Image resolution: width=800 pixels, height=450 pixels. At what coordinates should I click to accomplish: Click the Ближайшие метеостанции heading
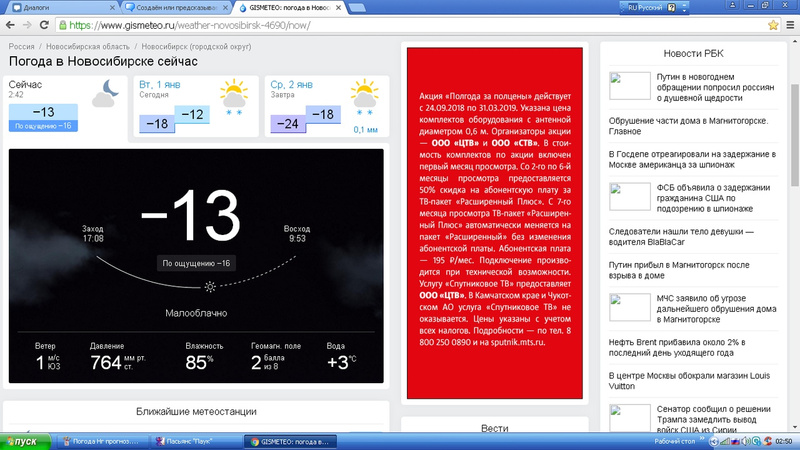point(196,411)
